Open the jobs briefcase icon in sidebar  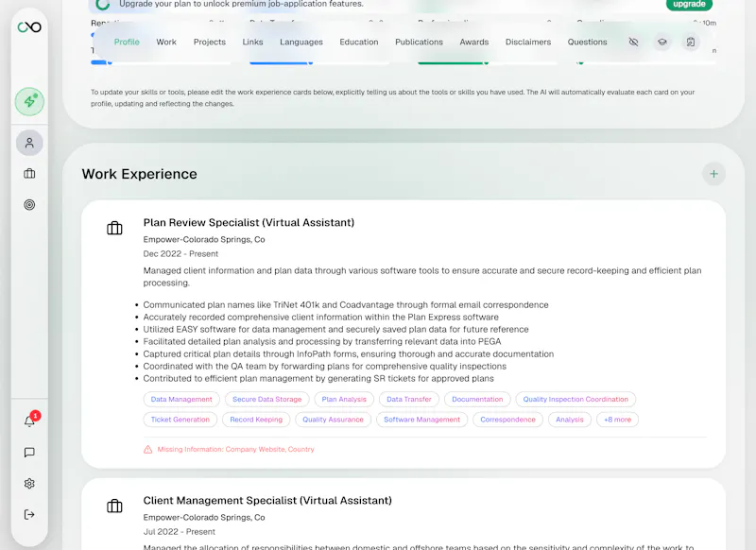(x=29, y=174)
